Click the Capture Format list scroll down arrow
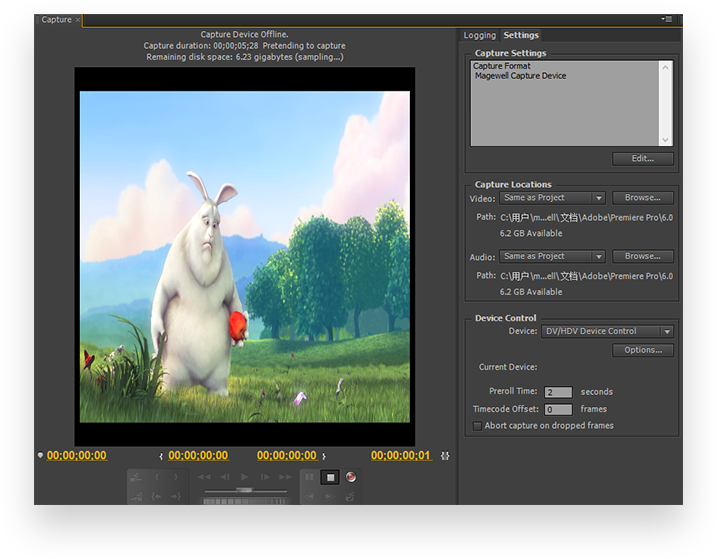This screenshot has width=717, height=559. (665, 140)
